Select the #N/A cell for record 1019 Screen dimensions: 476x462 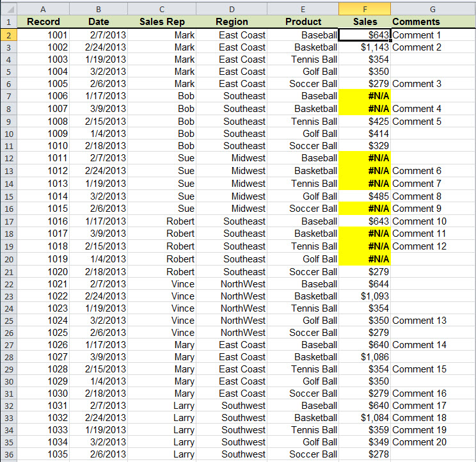(x=365, y=259)
